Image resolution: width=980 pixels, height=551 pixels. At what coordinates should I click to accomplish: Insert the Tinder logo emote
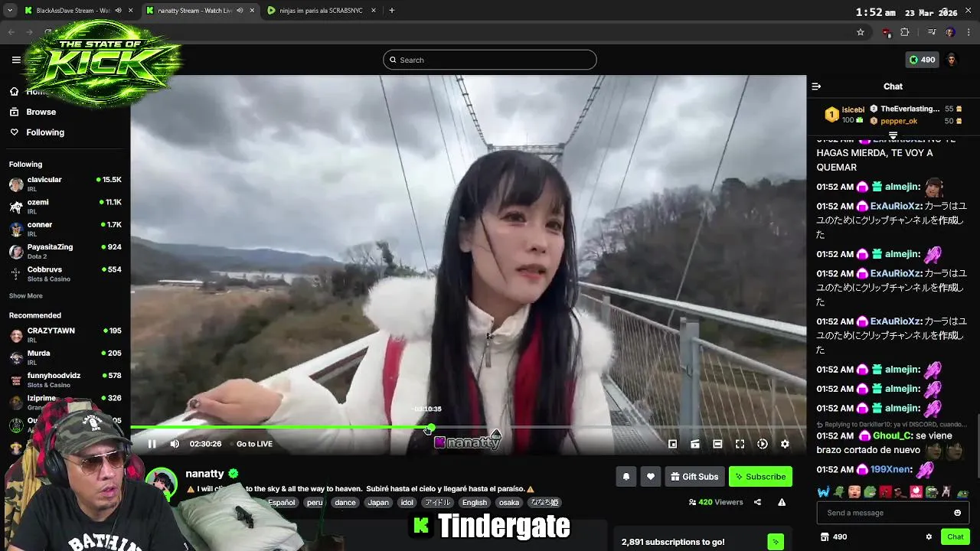(916, 492)
